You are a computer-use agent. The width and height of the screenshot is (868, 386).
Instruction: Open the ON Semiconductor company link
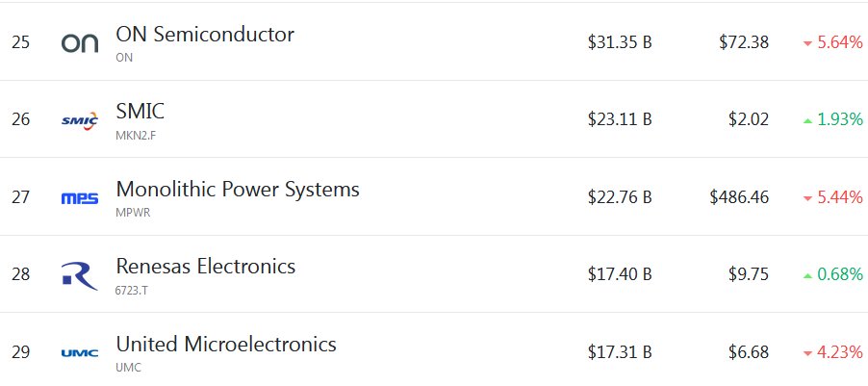(205, 35)
